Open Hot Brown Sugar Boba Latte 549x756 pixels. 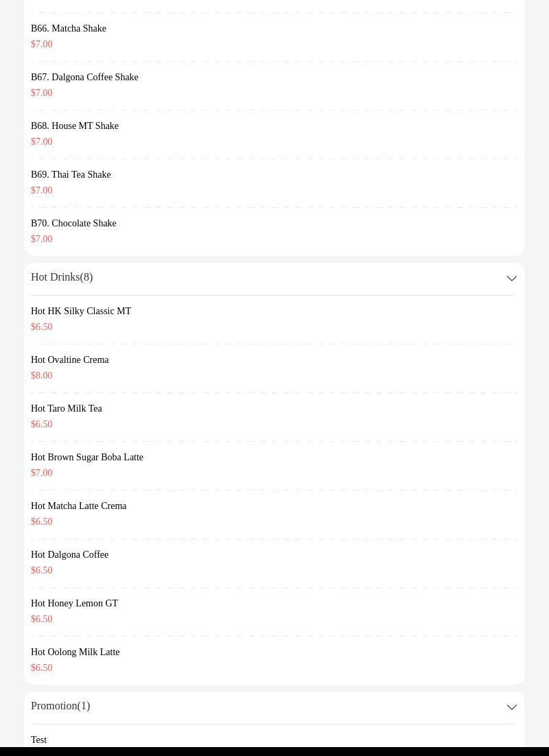(274, 465)
